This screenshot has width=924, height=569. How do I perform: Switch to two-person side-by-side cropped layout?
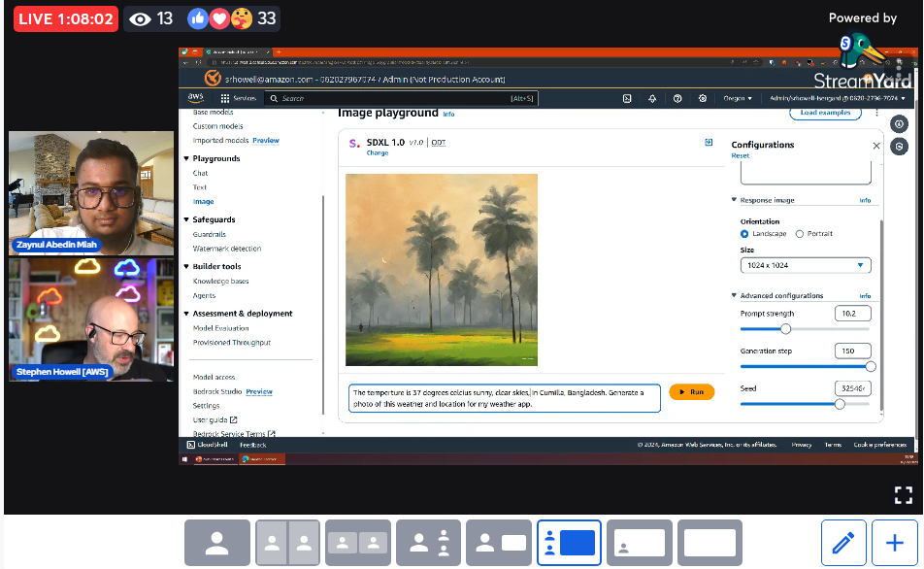click(x=287, y=544)
